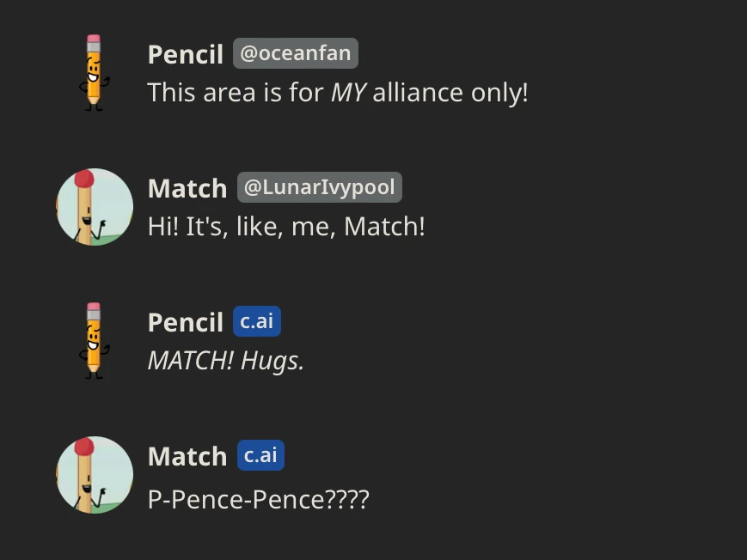Click Match's avatar beside the greeting message
The width and height of the screenshot is (747, 560).
pyautogui.click(x=95, y=206)
